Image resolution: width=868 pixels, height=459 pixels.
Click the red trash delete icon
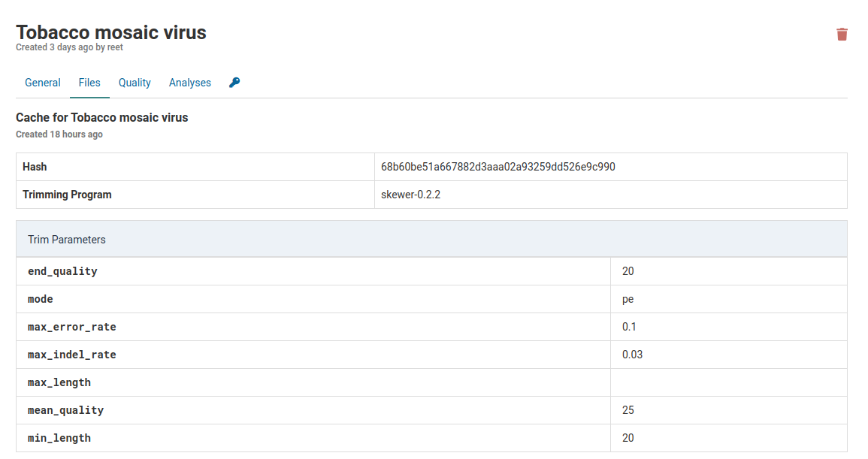[842, 35]
